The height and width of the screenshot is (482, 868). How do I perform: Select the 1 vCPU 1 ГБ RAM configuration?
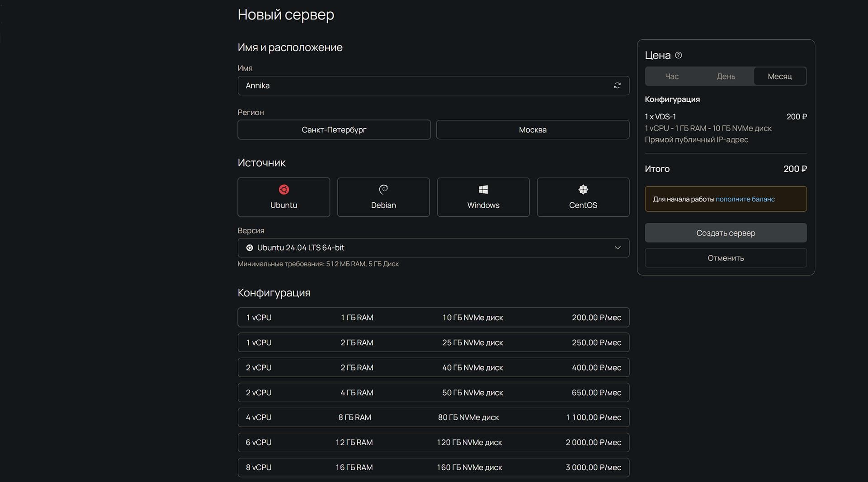click(x=434, y=318)
